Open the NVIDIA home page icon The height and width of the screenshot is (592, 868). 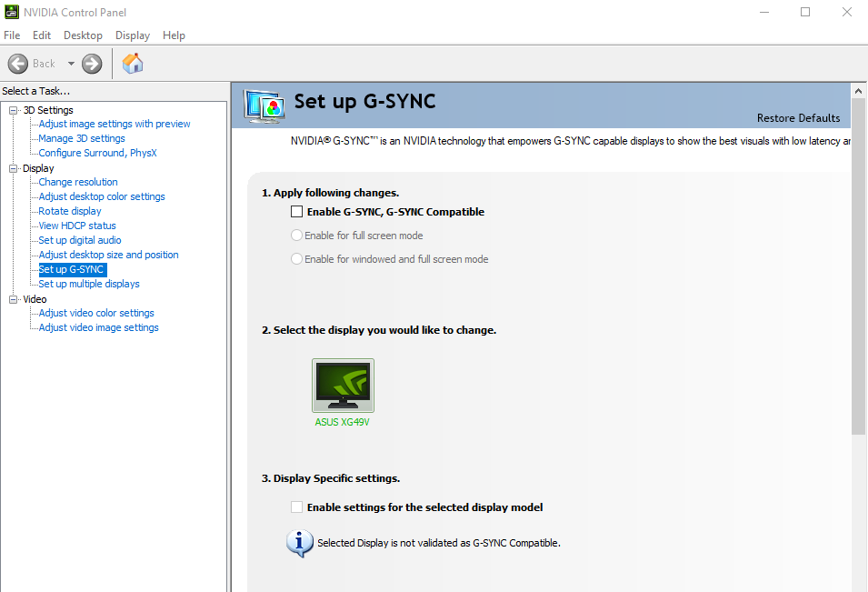coord(132,64)
